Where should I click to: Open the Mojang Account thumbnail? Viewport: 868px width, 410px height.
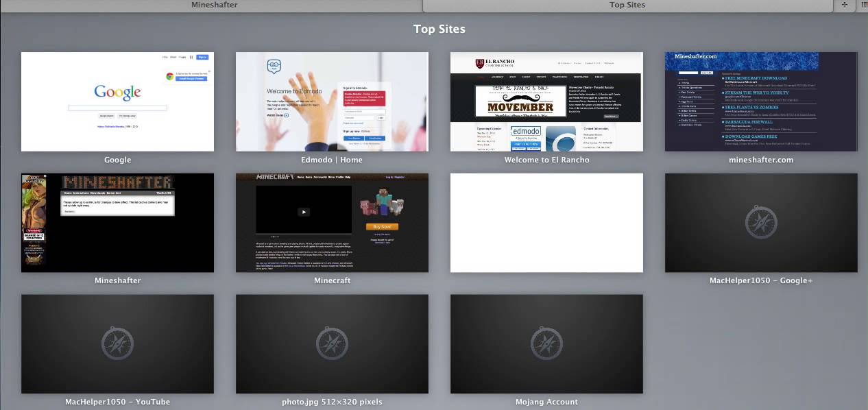point(546,344)
